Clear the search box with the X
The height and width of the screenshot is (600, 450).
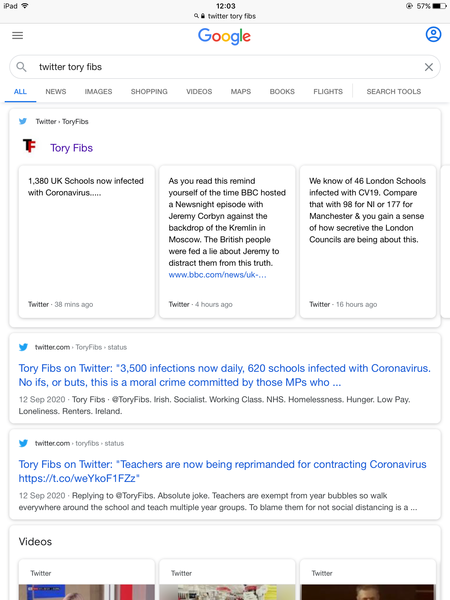pos(429,67)
